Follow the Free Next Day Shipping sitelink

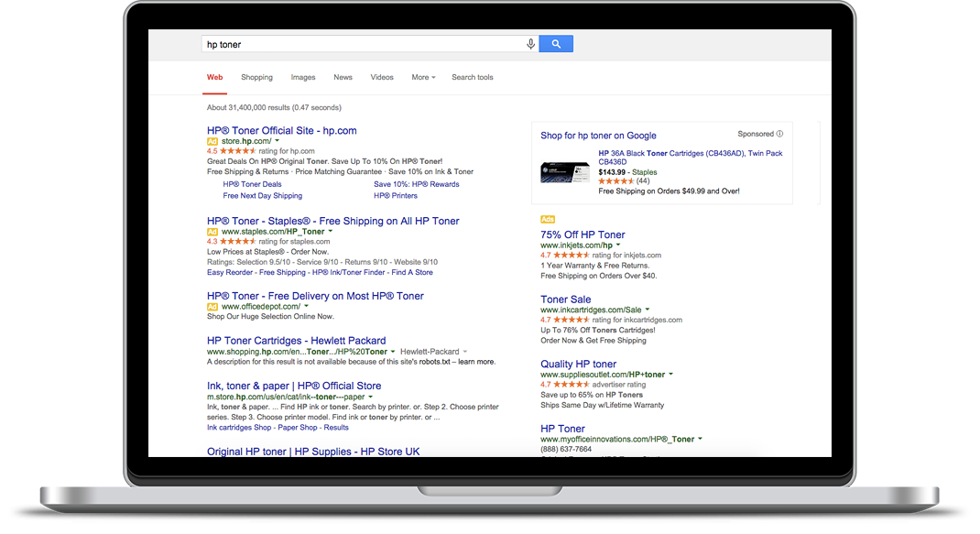263,196
